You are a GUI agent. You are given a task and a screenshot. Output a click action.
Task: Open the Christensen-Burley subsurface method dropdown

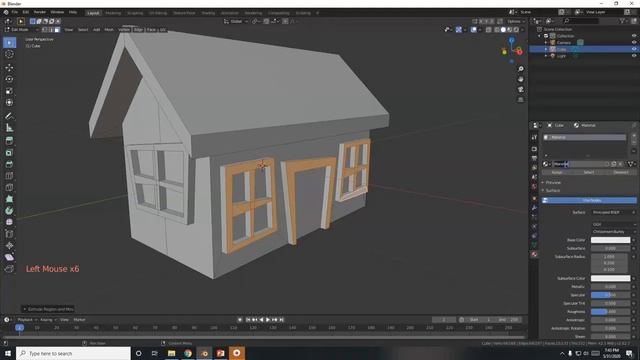tap(613, 231)
